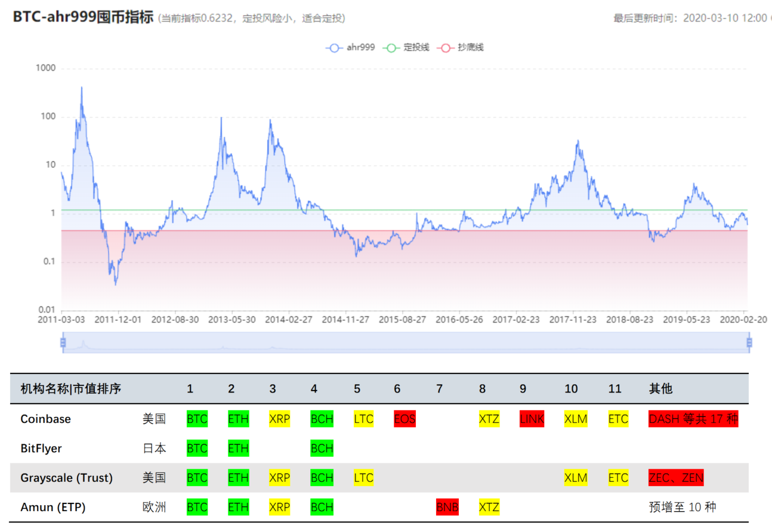Click the red BNB cell
This screenshot has width=772, height=532.
(x=447, y=508)
